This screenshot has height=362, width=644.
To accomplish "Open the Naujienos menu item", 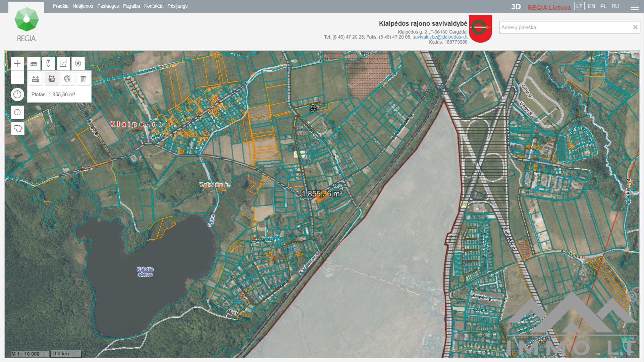I will 83,6.
